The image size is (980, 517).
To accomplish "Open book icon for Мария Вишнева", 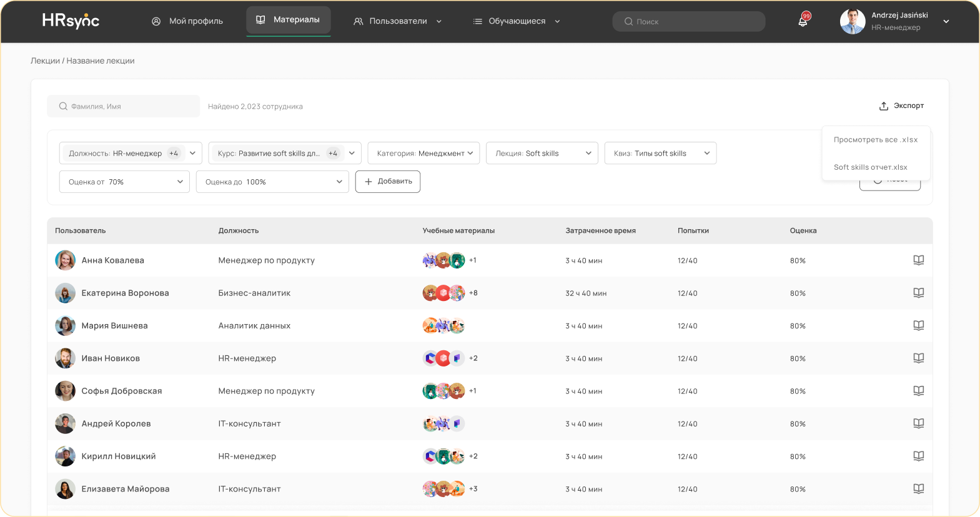I will pyautogui.click(x=918, y=325).
